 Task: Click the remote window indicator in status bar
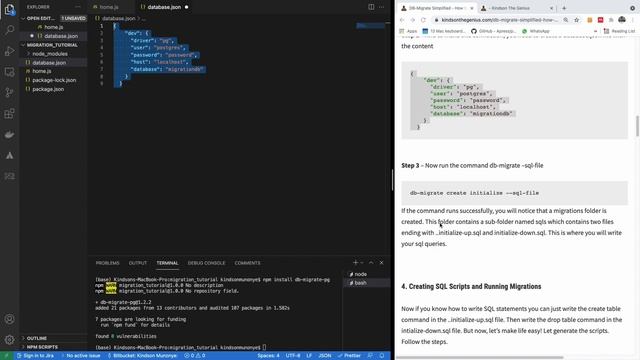(6, 356)
